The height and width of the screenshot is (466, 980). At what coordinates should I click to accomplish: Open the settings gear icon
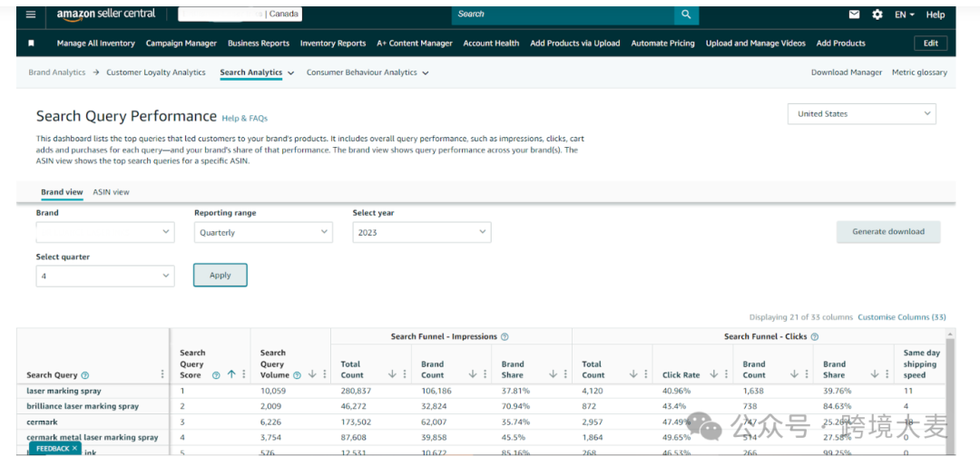point(877,15)
